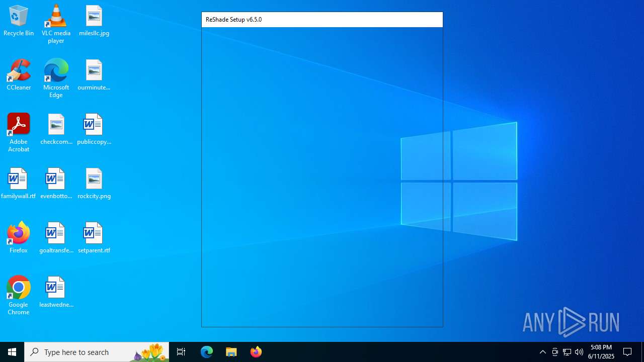Select the goaltransfe Word document icon
Image resolution: width=644 pixels, height=362 pixels.
point(56,238)
